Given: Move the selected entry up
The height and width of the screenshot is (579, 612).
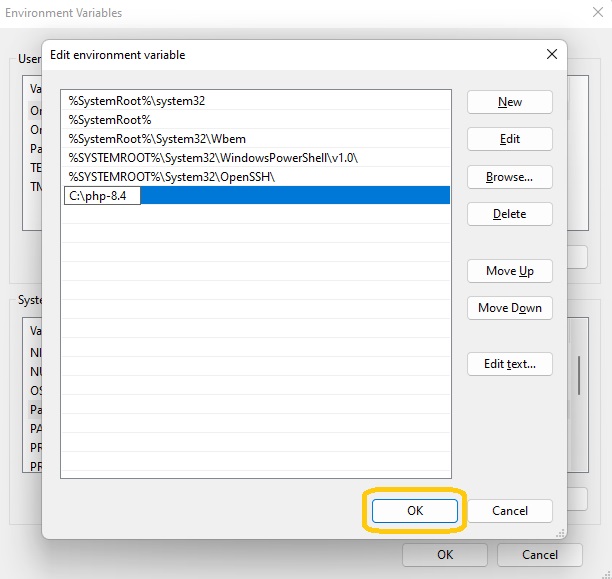Looking at the screenshot, I should [x=510, y=271].
